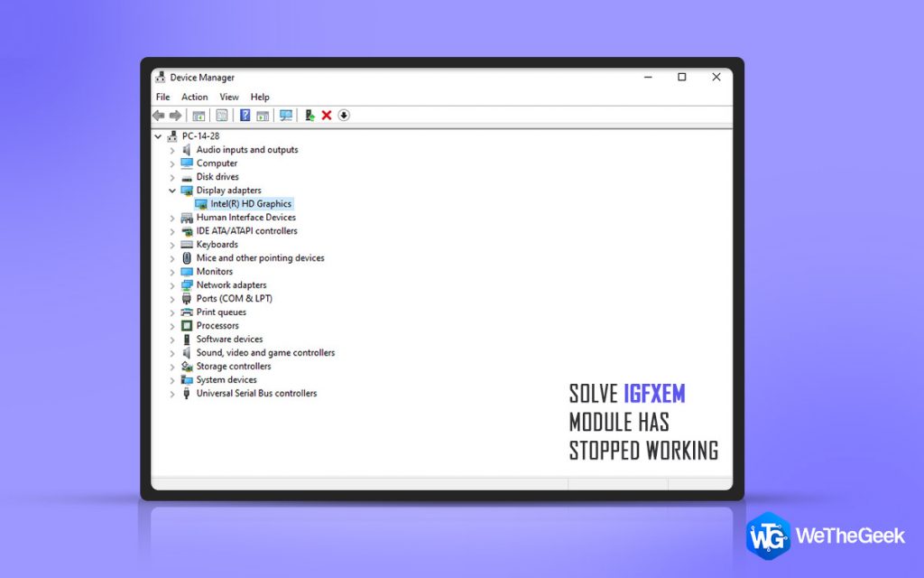Click Show/Hide Console Tree toolbar icon
Viewport: 924px width, 578px height.
[x=199, y=116]
